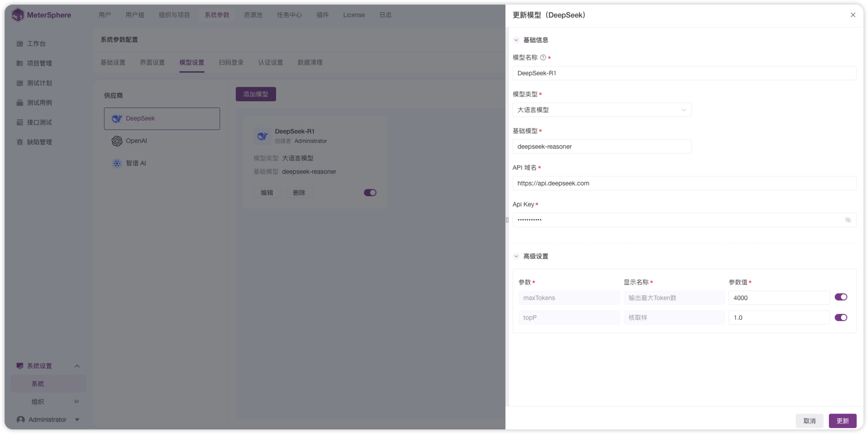868x434 pixels.
Task: Click the MeterSphere logo icon
Action: 18,15
